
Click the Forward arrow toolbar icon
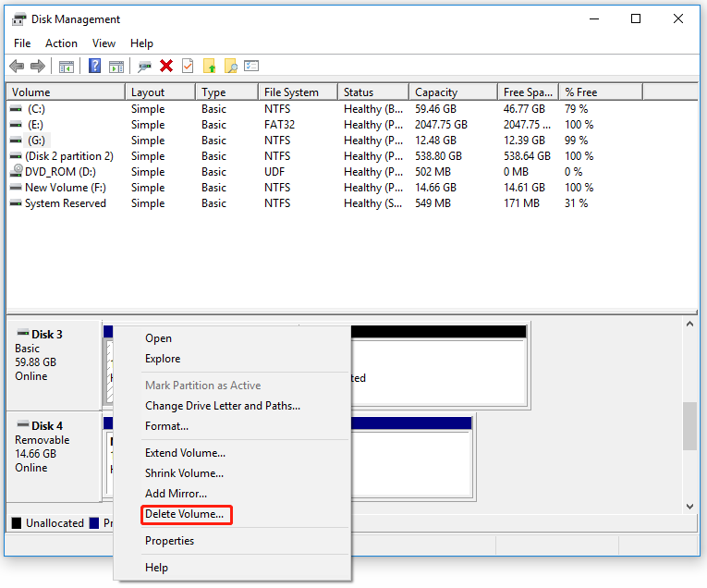[38, 67]
